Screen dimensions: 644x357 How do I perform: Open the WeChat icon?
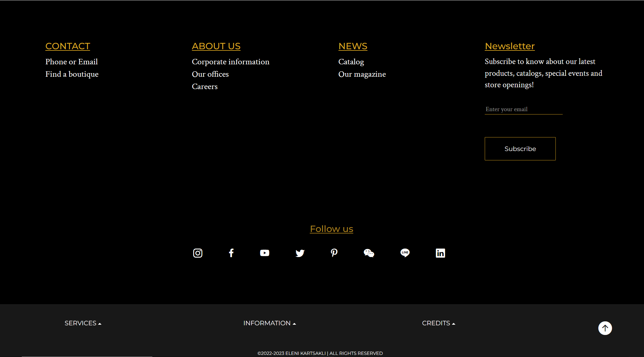[x=369, y=253]
